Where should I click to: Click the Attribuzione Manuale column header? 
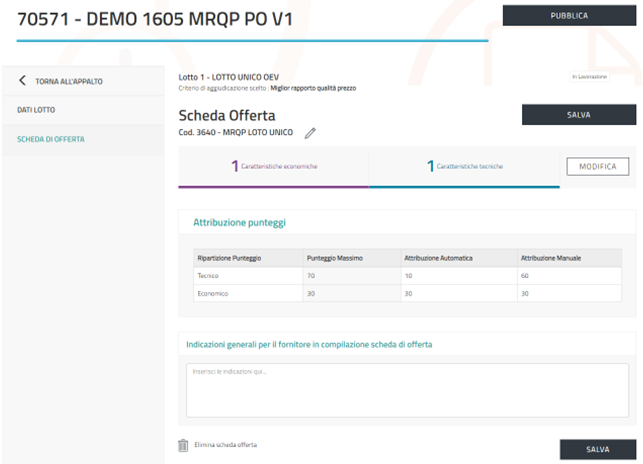click(x=552, y=258)
